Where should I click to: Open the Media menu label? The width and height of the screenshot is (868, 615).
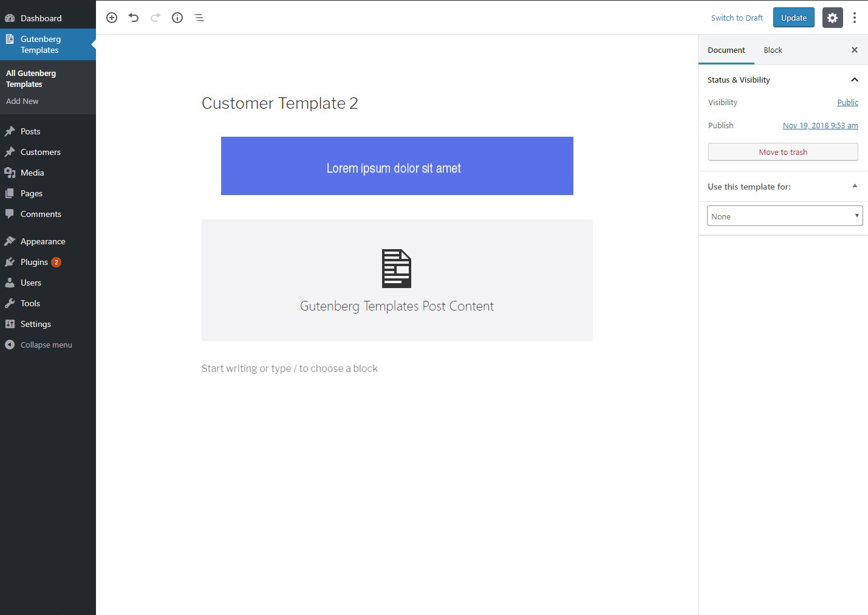point(32,173)
